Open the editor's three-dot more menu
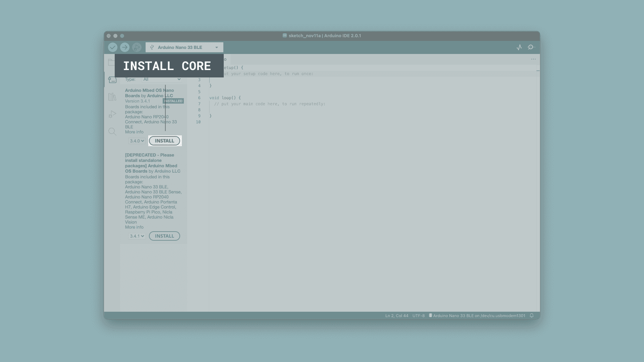 533,59
